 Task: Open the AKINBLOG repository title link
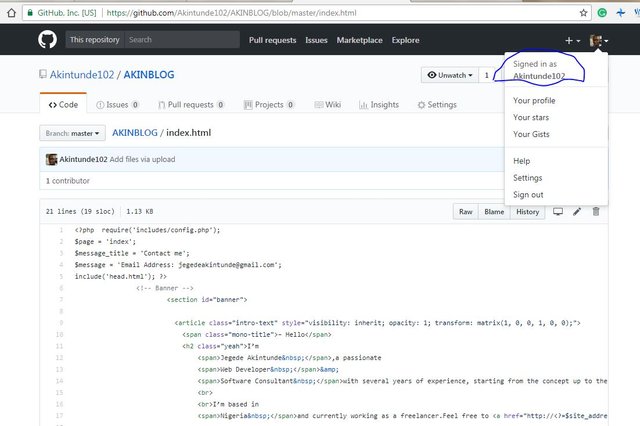click(x=149, y=75)
